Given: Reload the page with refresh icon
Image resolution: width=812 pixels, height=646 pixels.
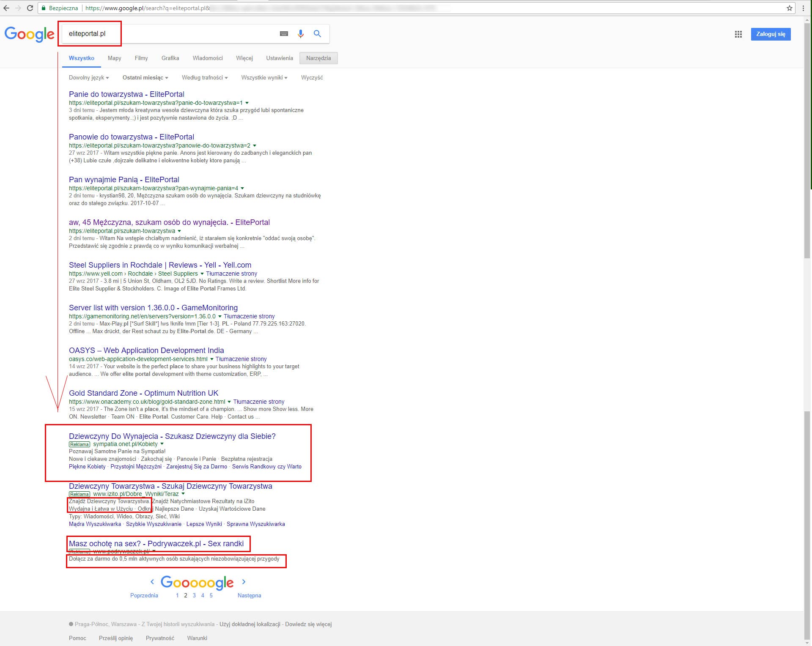Looking at the screenshot, I should 30,8.
